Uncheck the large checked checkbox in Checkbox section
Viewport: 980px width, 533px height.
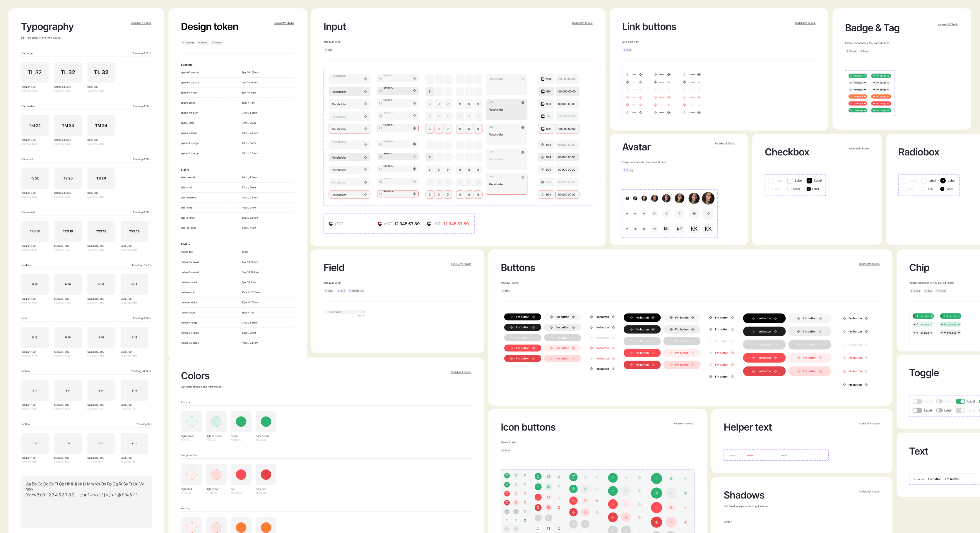point(809,181)
